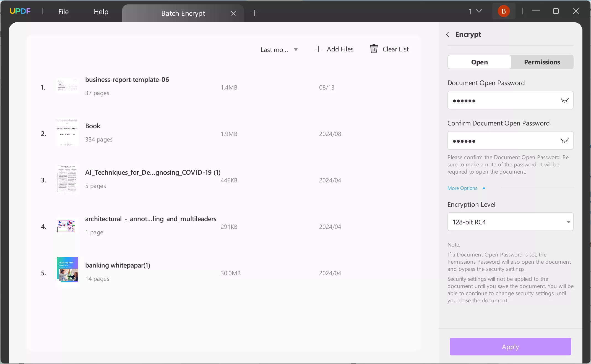Click the user profile icon top right
The height and width of the screenshot is (364, 591).
click(x=504, y=11)
